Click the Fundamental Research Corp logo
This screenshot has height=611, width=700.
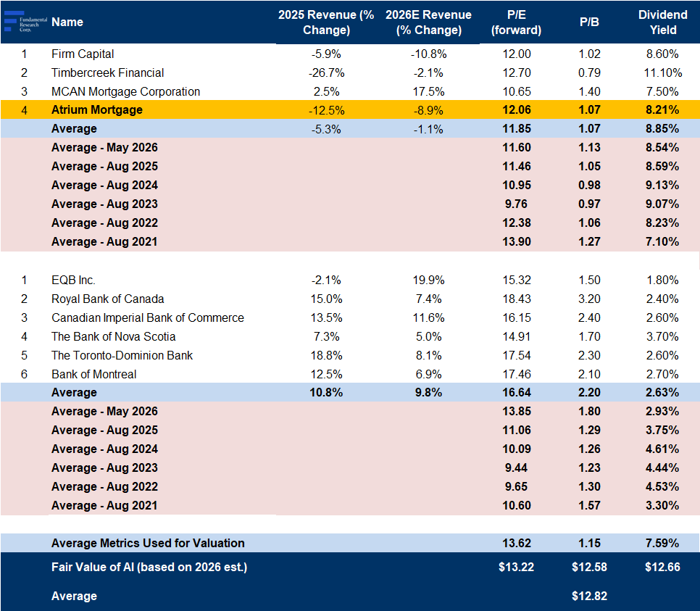click(x=25, y=22)
